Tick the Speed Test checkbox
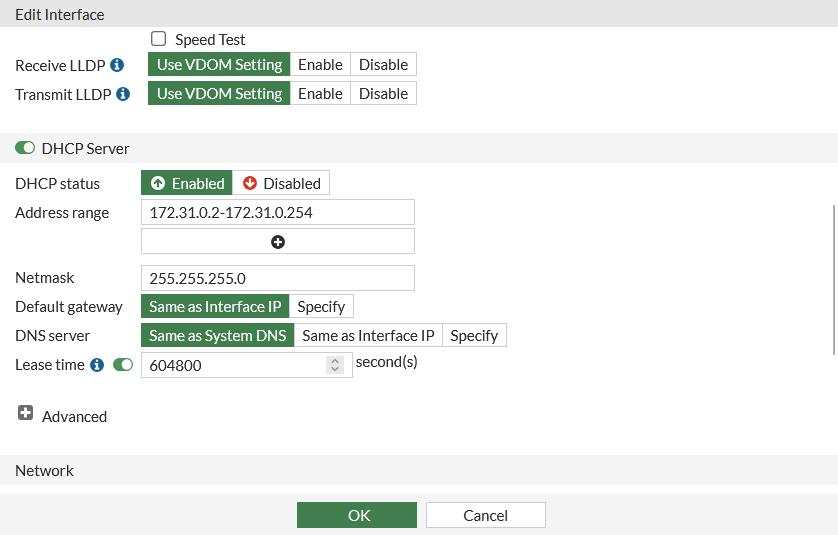 158,39
